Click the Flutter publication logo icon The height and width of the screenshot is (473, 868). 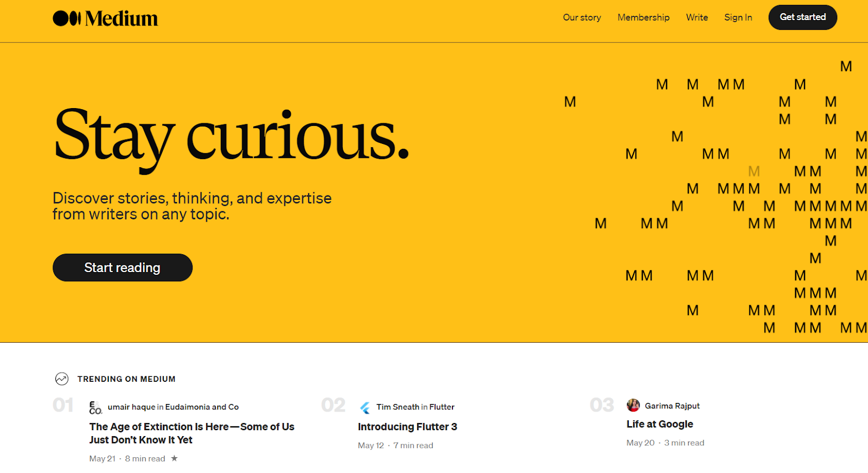[365, 407]
